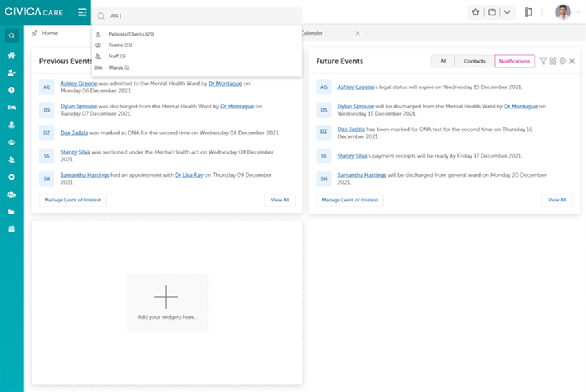Open Dr Lisa Ray link
Image resolution: width=586 pixels, height=392 pixels.
[x=189, y=175]
